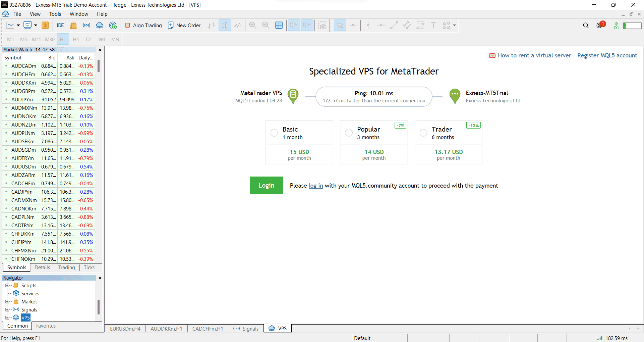Viewport: 644px width, 342px height.
Task: Click the Signals broadcast toolbar icon
Action: tap(86, 25)
